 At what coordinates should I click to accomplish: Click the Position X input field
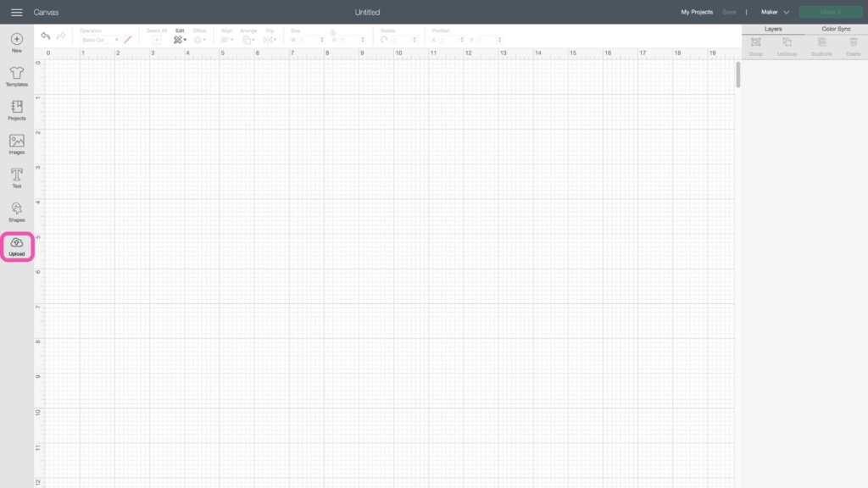[x=448, y=40]
